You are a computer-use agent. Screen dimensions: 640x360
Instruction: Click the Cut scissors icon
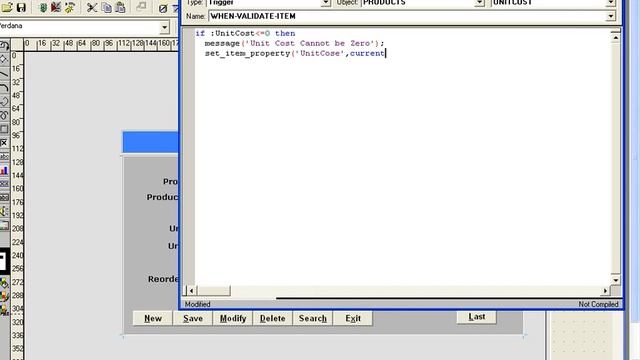92,7
